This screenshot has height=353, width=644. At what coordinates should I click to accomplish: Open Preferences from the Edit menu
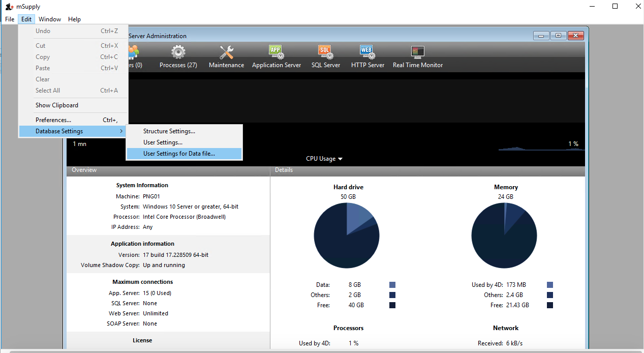[53, 120]
